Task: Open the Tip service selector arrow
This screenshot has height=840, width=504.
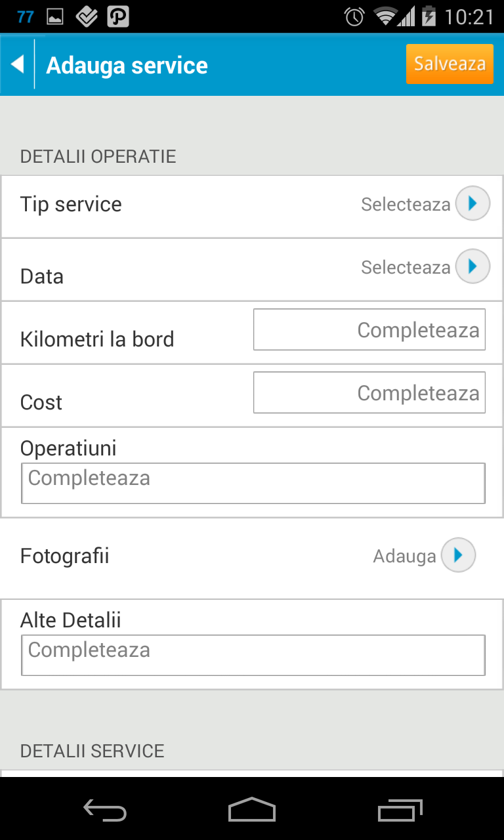Action: (472, 203)
